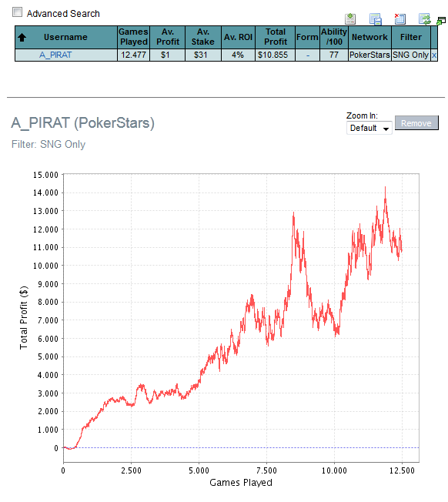Click the Filter: SNG Only subtitle
The image size is (448, 502).
(x=48, y=145)
